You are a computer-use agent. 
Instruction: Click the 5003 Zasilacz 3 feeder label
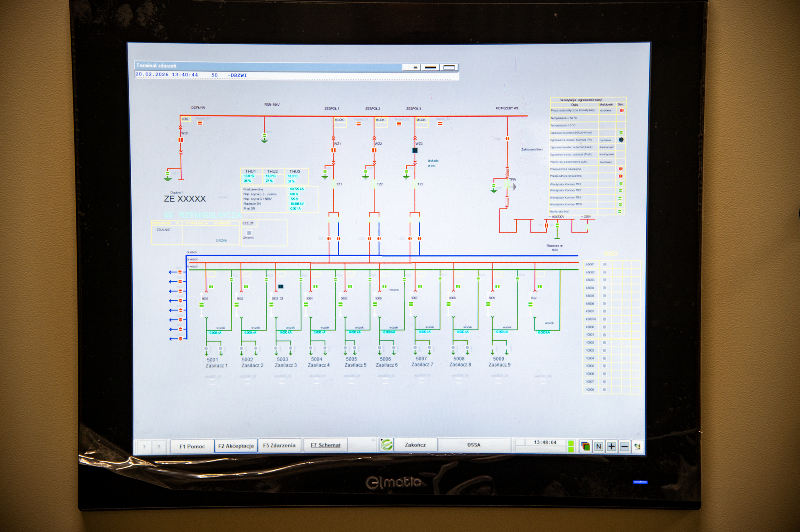click(285, 362)
